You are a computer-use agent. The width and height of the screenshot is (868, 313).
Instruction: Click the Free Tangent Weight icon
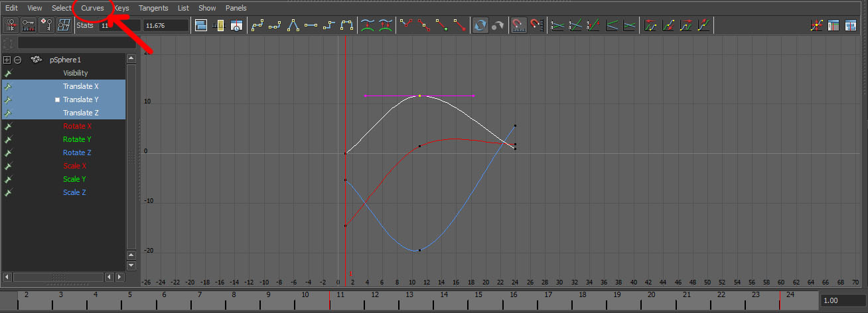441,25
